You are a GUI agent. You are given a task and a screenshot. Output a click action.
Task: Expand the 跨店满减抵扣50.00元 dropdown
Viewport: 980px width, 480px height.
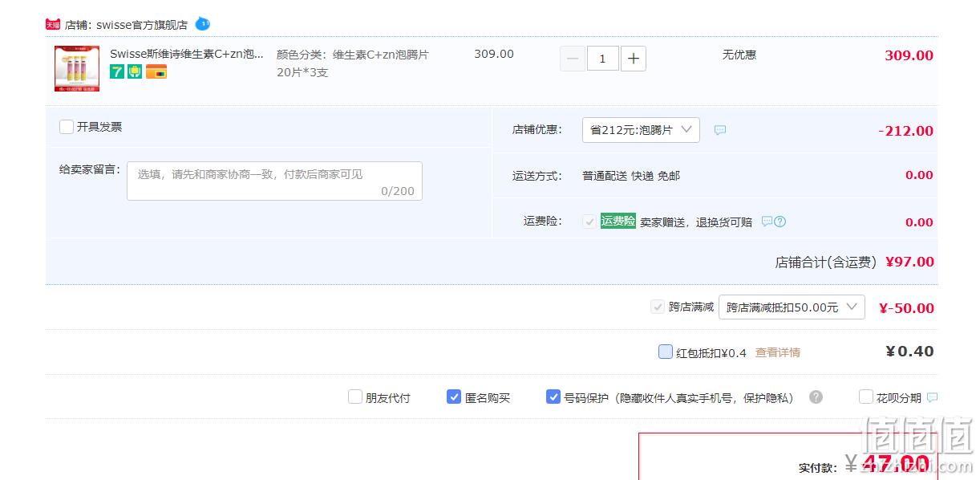(x=792, y=307)
